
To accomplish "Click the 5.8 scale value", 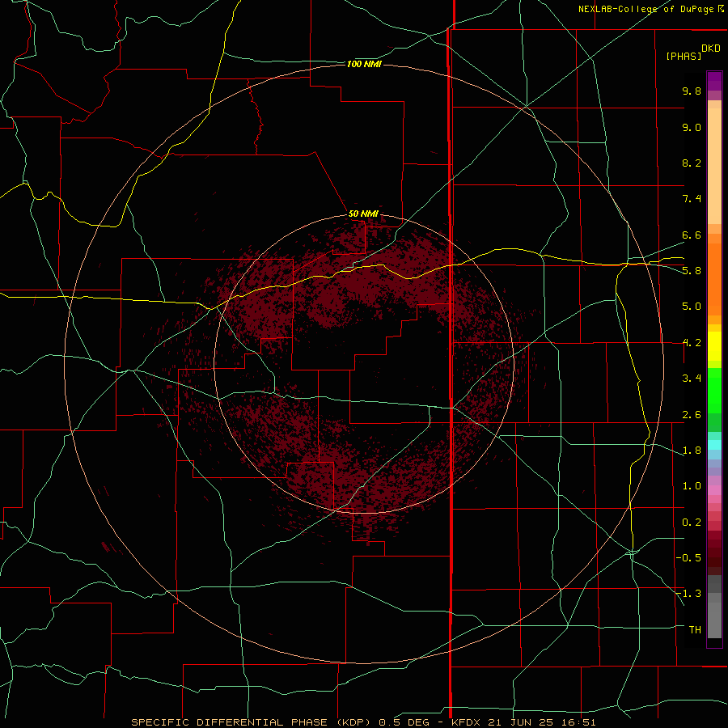I will [692, 270].
